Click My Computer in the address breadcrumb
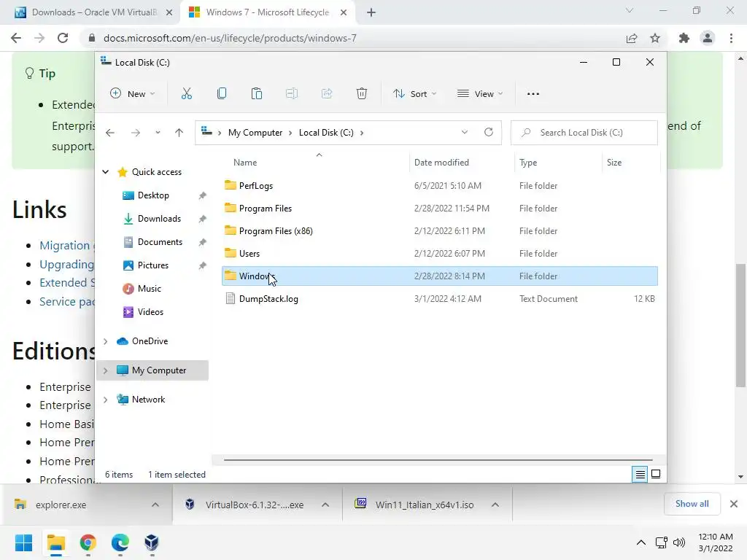Screen dimensions: 747x560 pos(255,133)
